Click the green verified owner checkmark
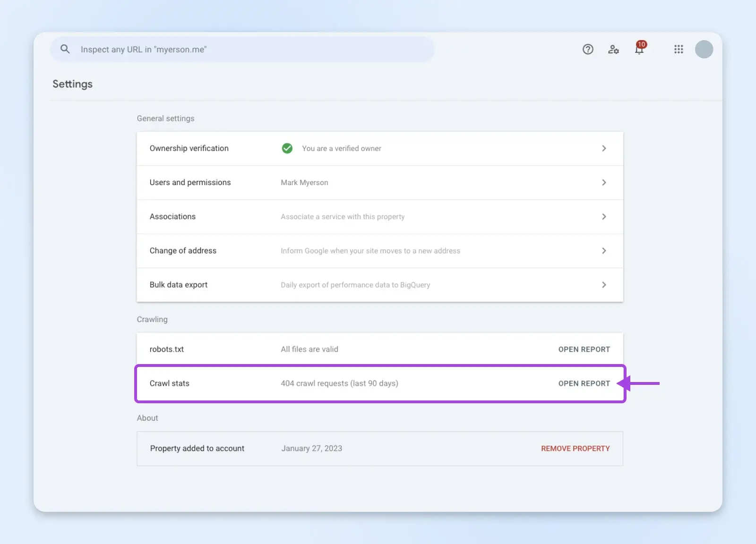 (x=287, y=148)
